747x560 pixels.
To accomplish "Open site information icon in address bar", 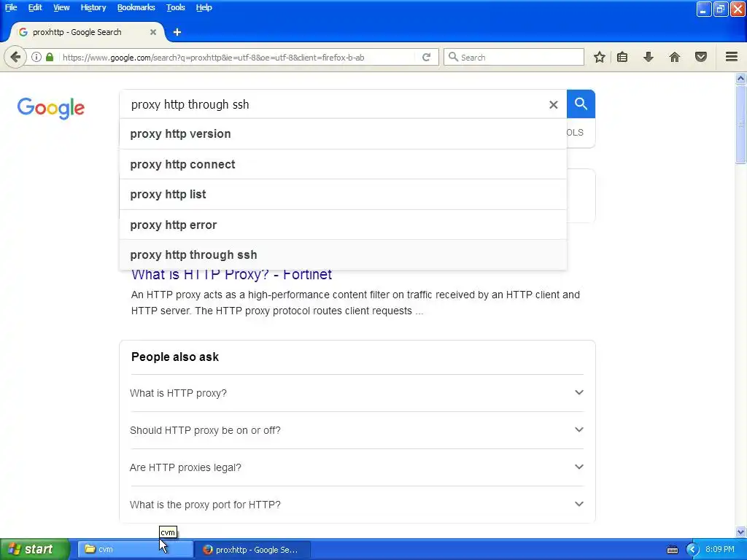I will click(36, 57).
